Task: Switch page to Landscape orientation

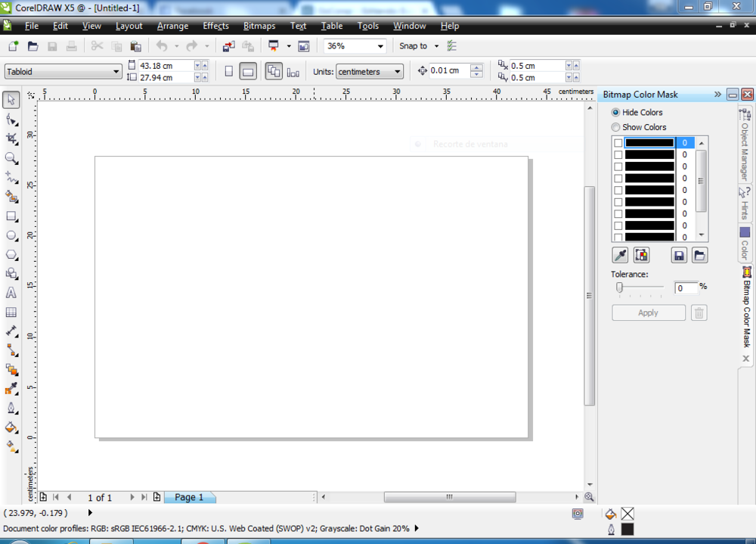Action: (248, 71)
